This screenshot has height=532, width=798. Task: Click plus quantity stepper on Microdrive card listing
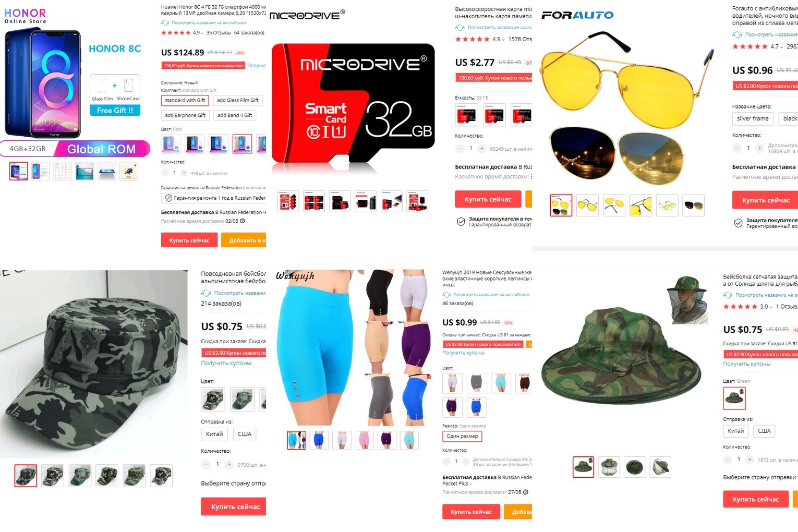coord(481,149)
